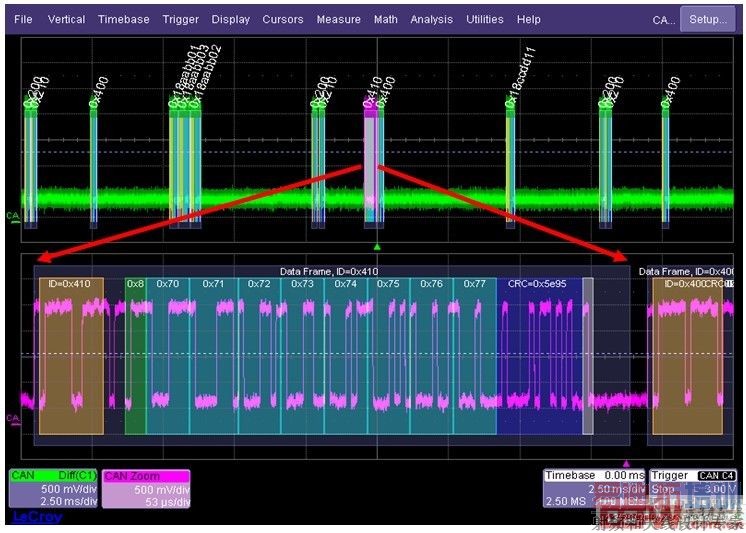Open the Trigger menu

point(181,20)
